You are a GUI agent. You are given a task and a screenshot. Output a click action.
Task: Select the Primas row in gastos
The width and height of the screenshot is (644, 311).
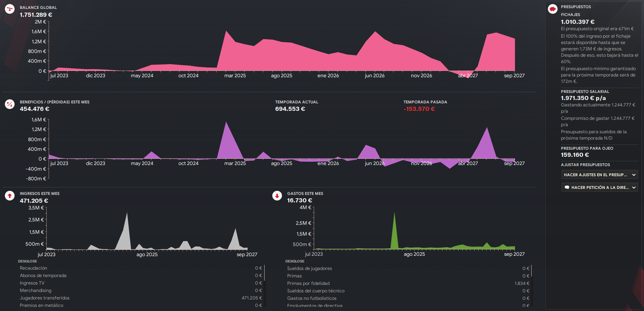[408, 276]
